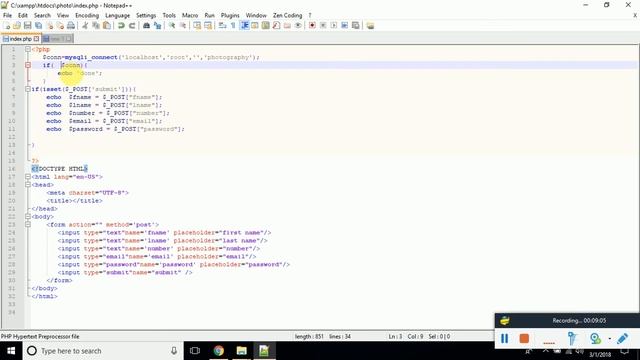The image size is (640, 360).
Task: Collapse the <form> fold marker on line 23
Action: click(x=28, y=224)
